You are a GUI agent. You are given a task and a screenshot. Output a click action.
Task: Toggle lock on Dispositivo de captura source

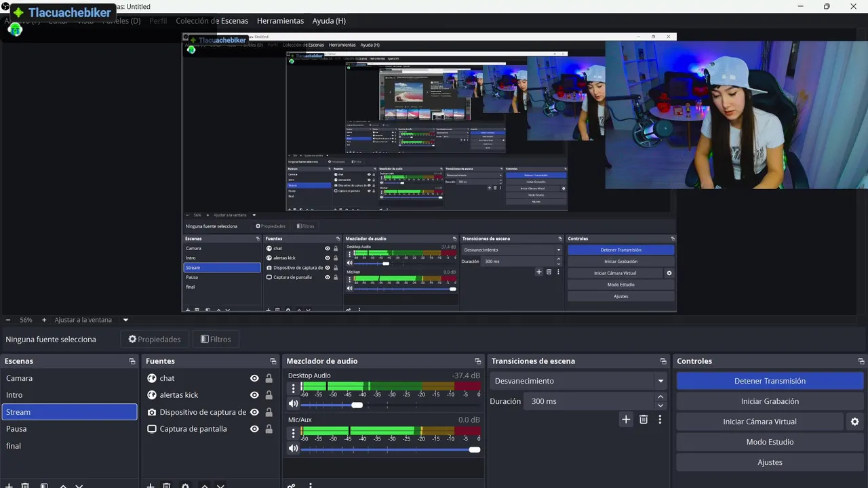coord(269,412)
